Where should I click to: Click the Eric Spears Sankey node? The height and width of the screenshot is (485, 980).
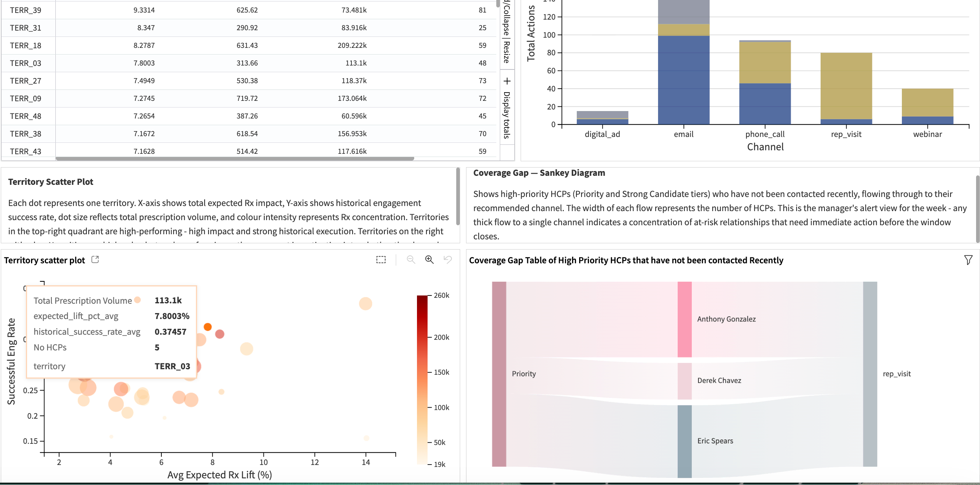[x=684, y=441]
